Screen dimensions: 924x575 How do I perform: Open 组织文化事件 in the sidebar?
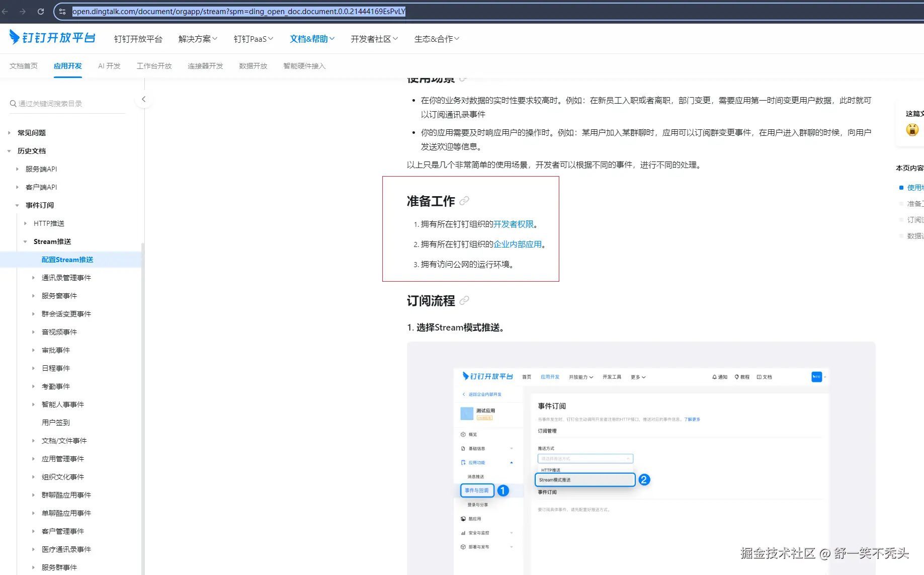click(63, 477)
